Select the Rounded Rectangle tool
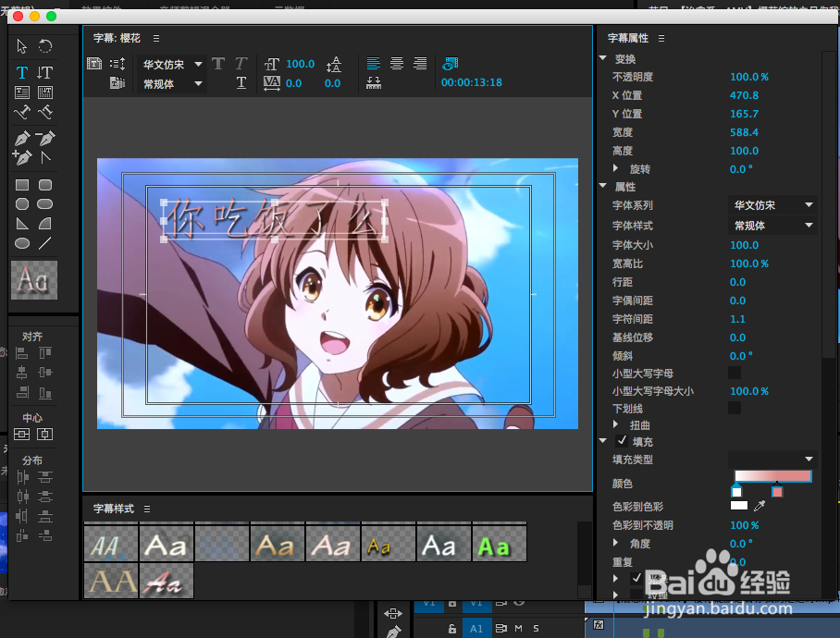 coord(45,185)
